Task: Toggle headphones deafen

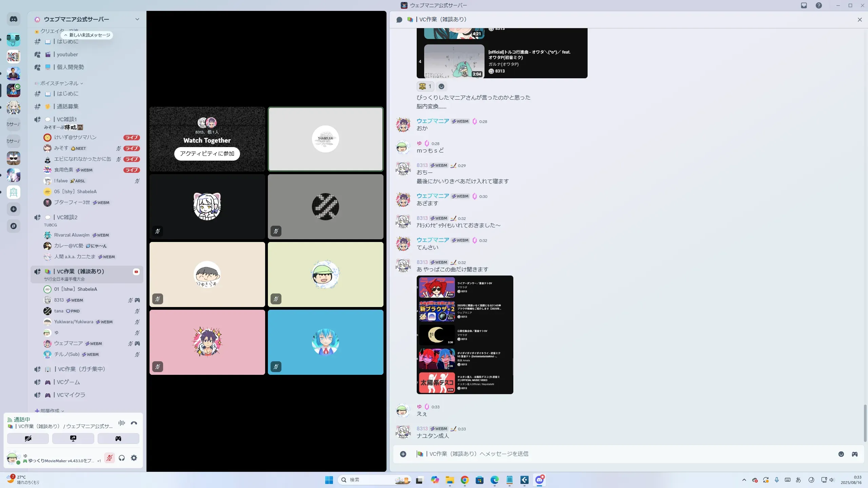Action: pyautogui.click(x=122, y=458)
